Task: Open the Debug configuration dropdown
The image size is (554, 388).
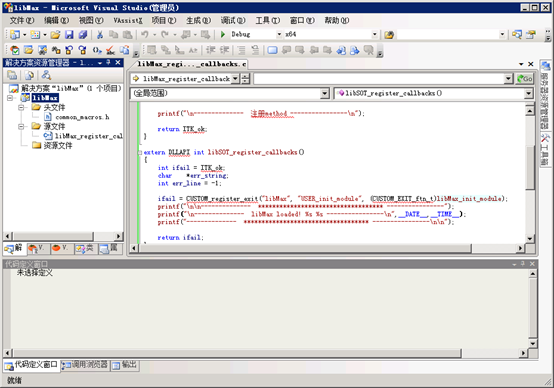Action: tap(279, 34)
